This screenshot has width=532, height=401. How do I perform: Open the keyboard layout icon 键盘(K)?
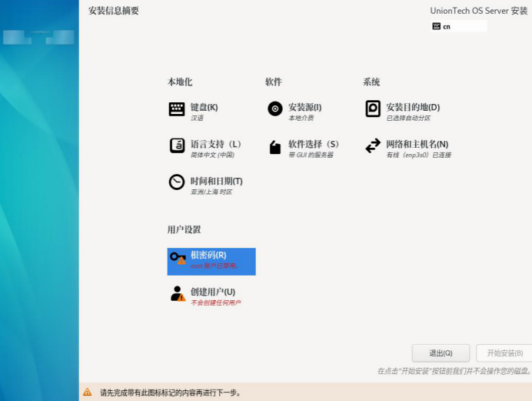pos(177,109)
